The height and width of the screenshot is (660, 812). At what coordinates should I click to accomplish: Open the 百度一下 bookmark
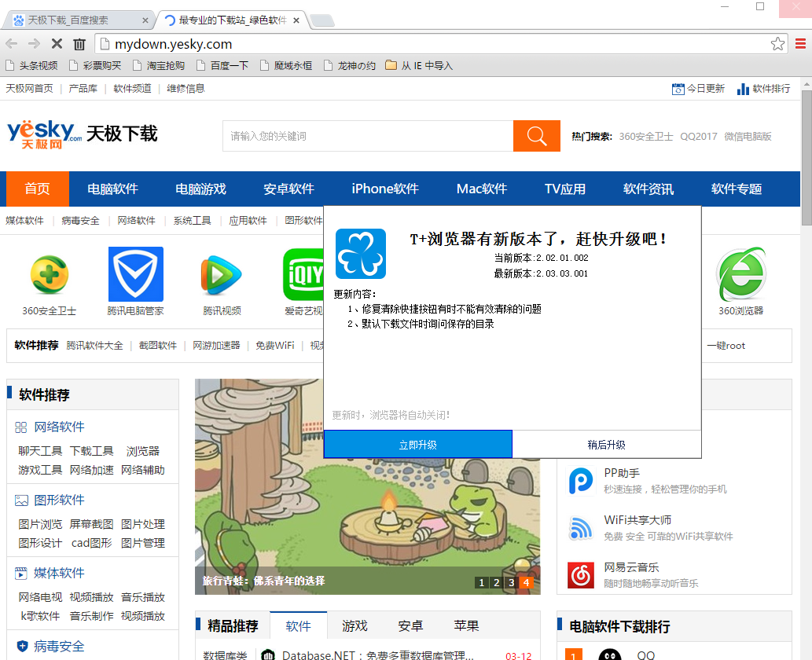point(222,66)
